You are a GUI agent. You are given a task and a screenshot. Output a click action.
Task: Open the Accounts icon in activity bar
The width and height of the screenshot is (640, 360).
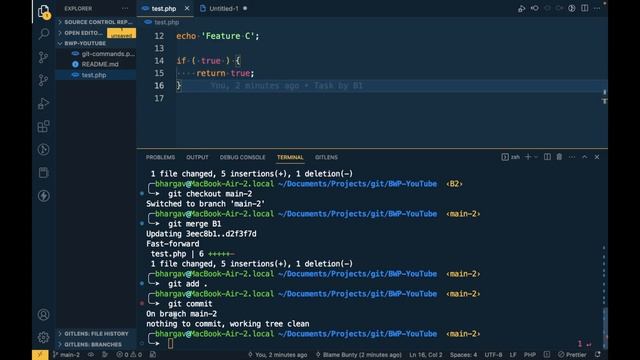pos(43,315)
